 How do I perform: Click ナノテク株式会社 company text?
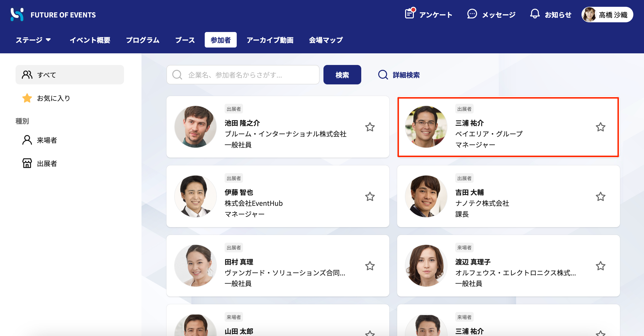tap(482, 203)
